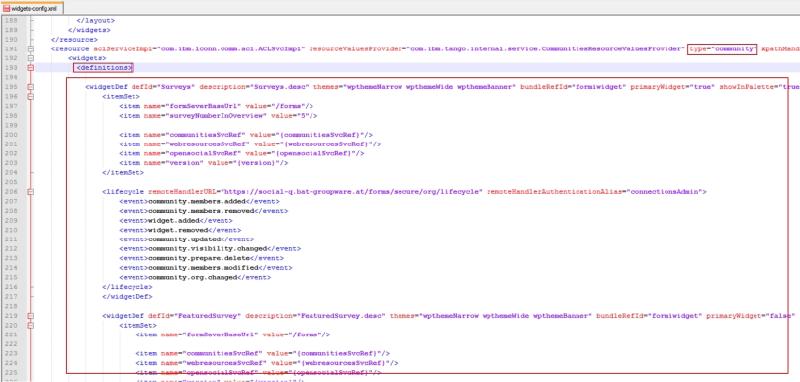Screen dimensions: 800x382
Task: Click the type="community" attribute text
Action: click(x=722, y=48)
